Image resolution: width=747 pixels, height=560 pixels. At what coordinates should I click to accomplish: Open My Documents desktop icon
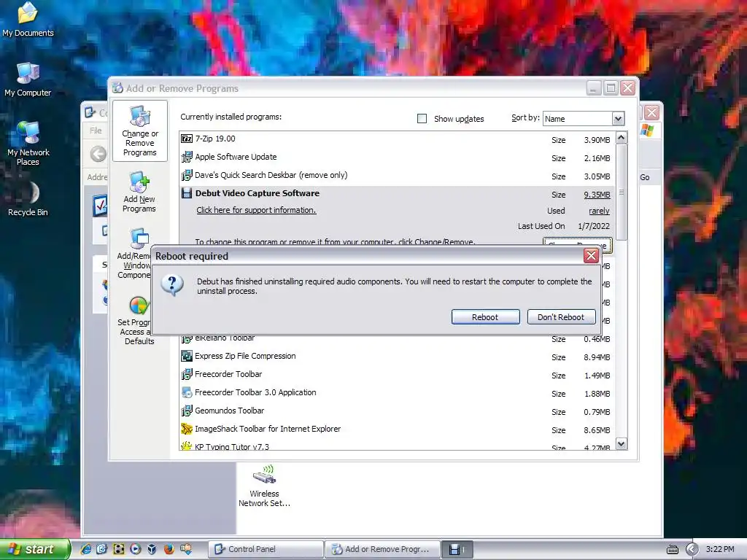[x=28, y=20]
